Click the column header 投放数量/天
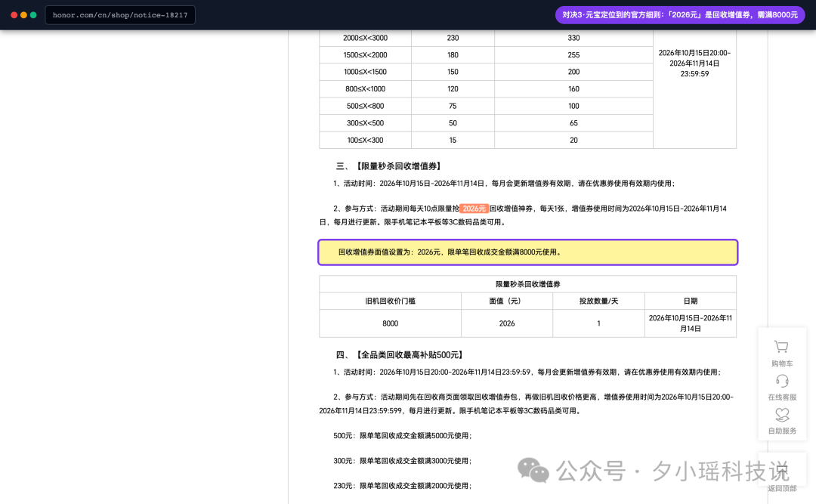The height and width of the screenshot is (504, 816). click(x=598, y=301)
